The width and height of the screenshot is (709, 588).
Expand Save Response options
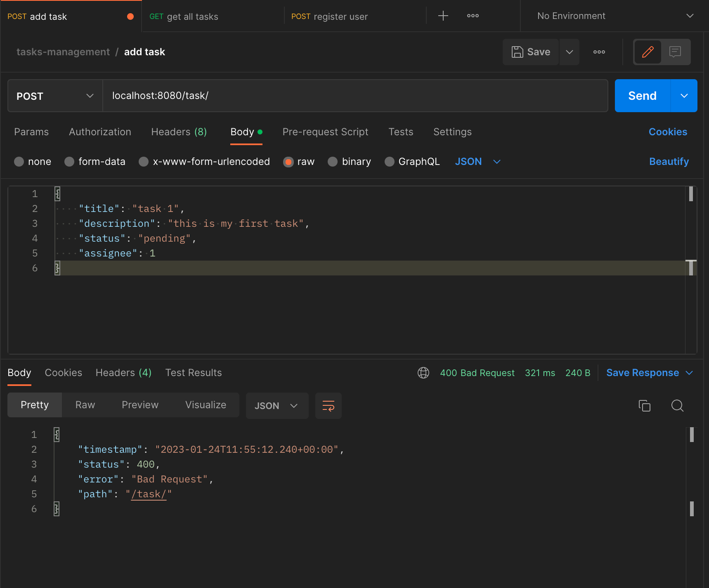click(x=689, y=373)
